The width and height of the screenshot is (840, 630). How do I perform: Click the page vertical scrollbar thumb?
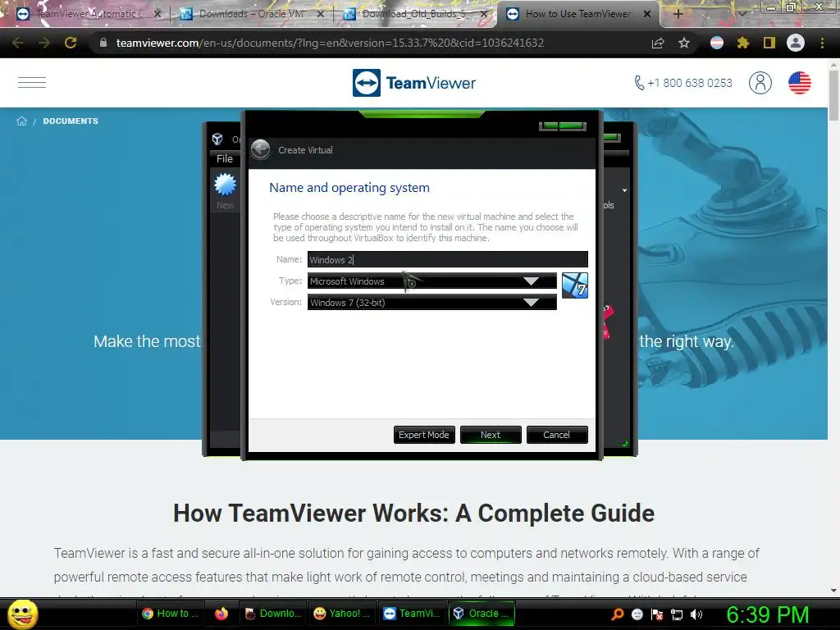833,95
